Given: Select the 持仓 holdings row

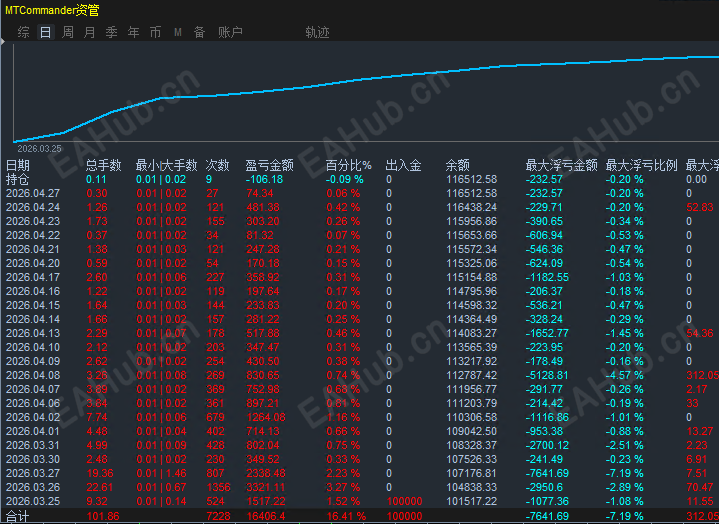Looking at the screenshot, I should 360,179.
